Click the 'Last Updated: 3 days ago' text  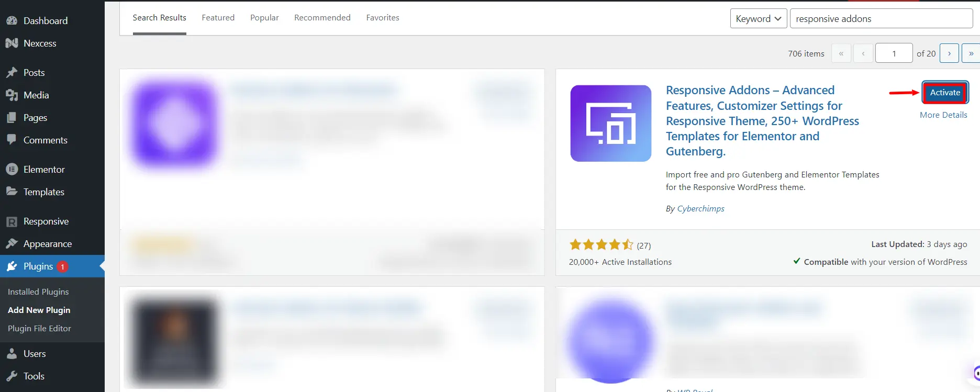pyautogui.click(x=919, y=244)
